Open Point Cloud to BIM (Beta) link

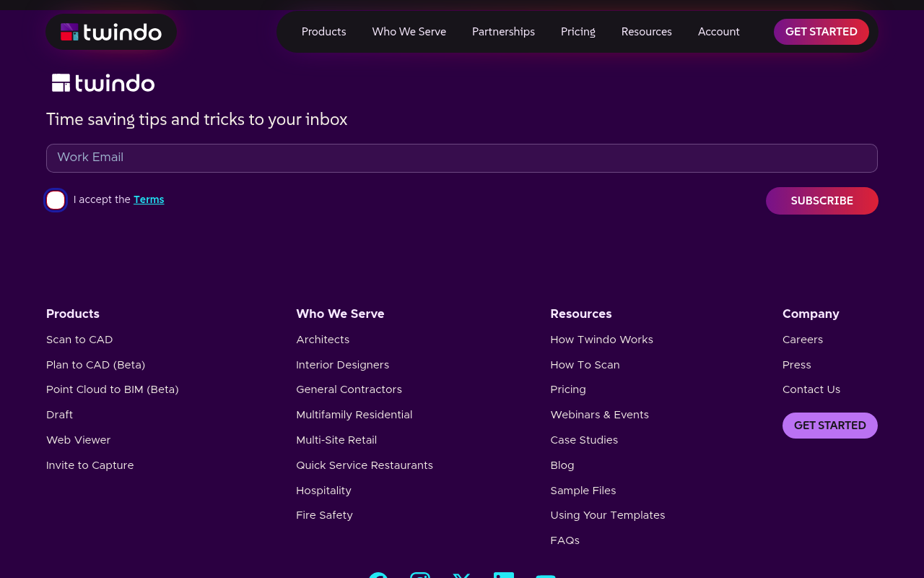[x=113, y=389]
